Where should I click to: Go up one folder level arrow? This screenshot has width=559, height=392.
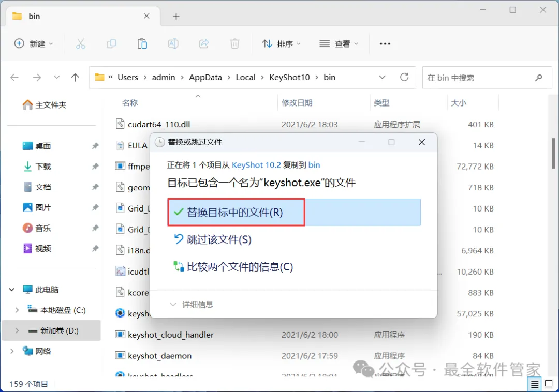pos(75,77)
